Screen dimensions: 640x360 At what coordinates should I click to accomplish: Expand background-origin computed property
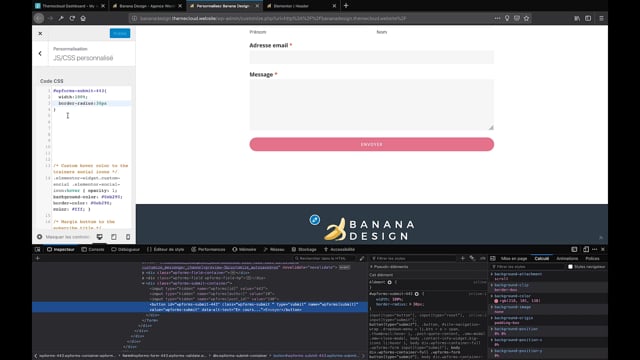[x=492, y=318]
